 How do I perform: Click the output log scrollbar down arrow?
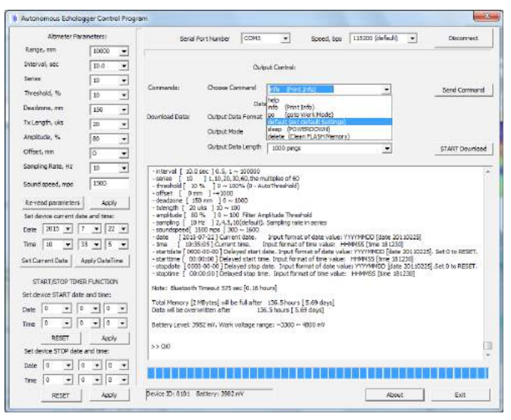(x=487, y=356)
